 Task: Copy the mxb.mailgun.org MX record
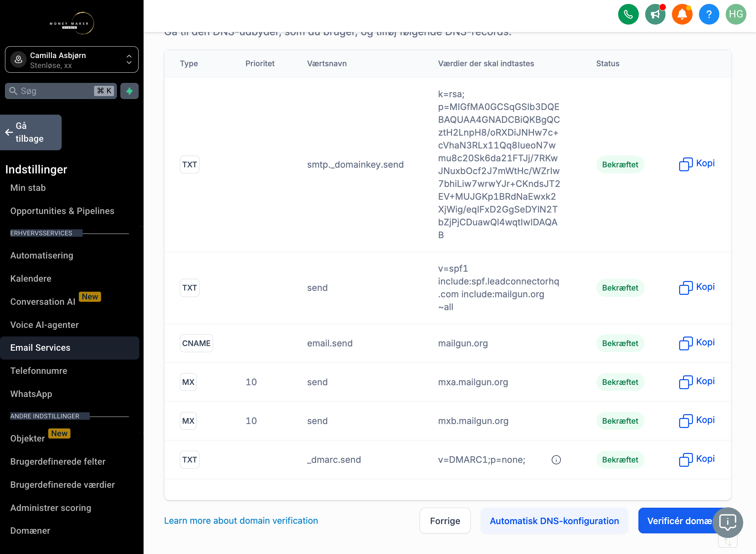tap(697, 420)
